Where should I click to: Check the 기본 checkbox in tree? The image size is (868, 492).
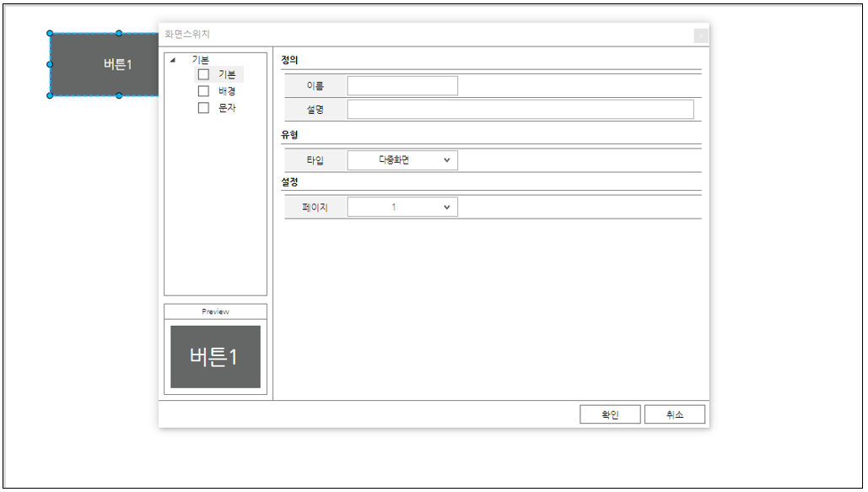(204, 74)
